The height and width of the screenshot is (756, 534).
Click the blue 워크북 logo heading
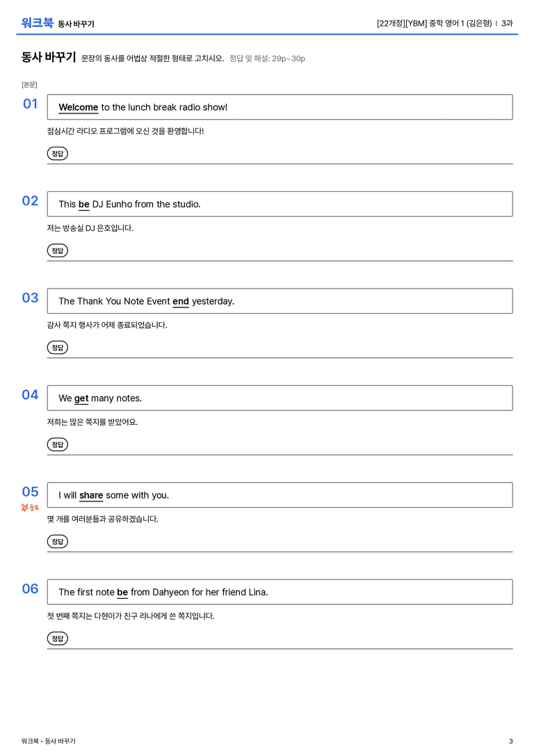point(37,23)
